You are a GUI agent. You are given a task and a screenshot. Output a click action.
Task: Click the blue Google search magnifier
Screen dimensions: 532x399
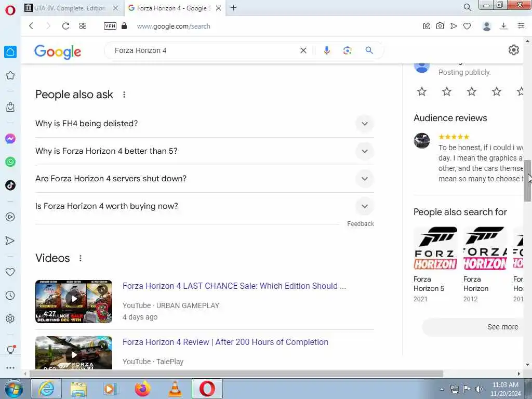point(369,50)
